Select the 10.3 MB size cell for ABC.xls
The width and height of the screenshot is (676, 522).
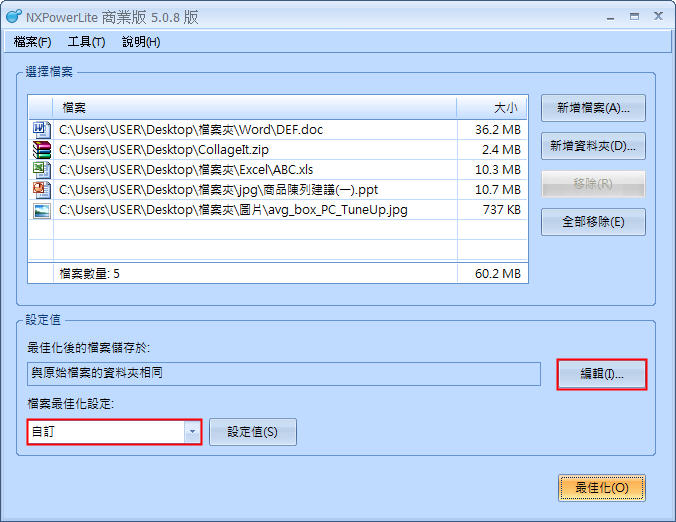point(492,170)
